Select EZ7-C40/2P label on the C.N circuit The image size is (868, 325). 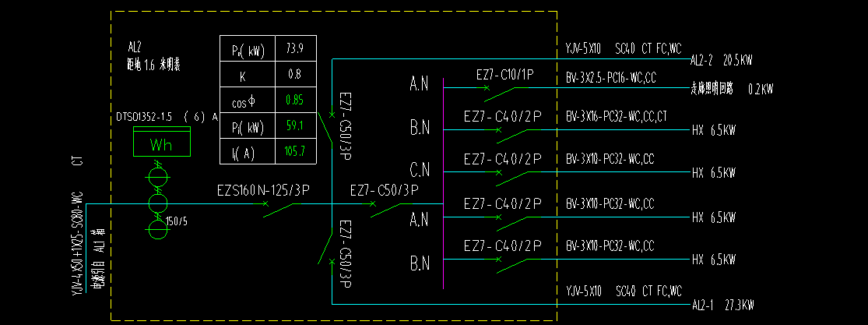coord(502,159)
